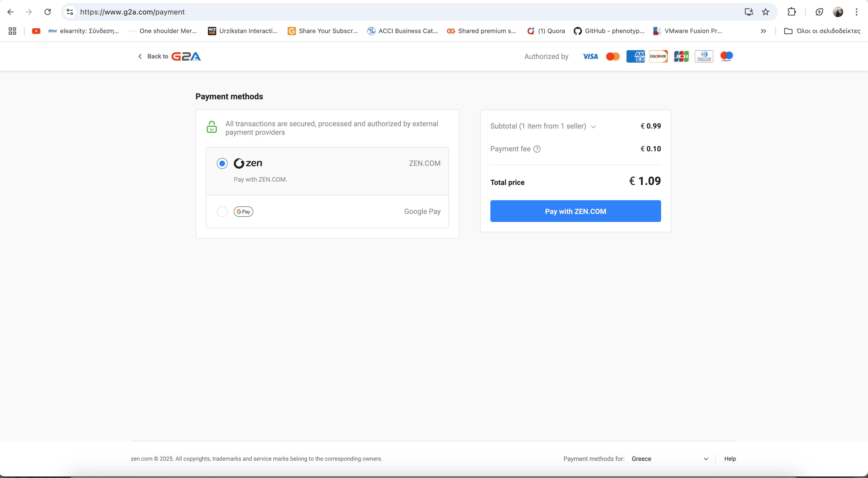868x478 pixels.
Task: Expand the Subtotal item details
Action: 593,127
